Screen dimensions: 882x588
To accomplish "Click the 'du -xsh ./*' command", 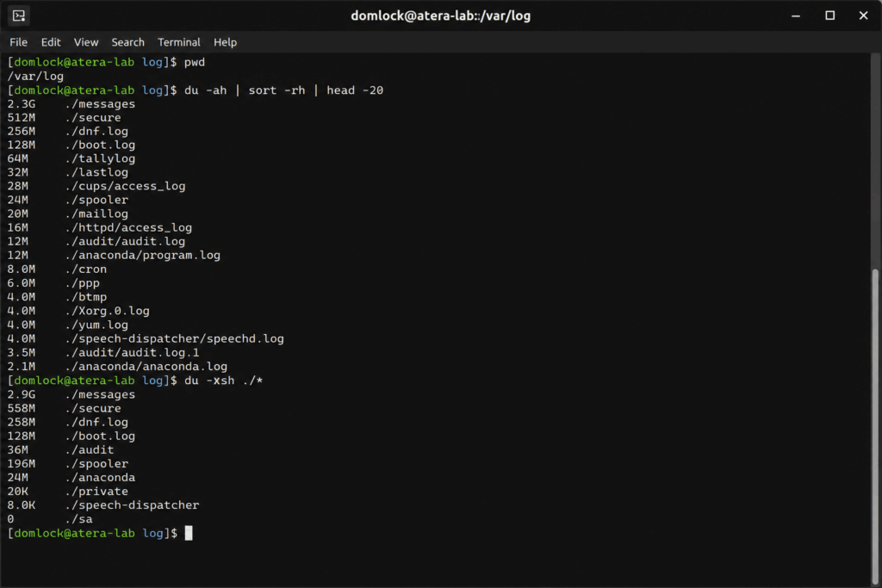I will pyautogui.click(x=224, y=381).
